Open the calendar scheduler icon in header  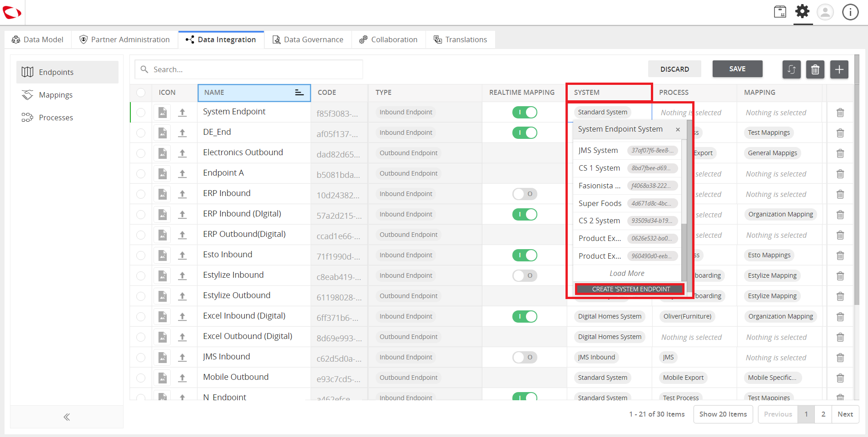tap(780, 11)
